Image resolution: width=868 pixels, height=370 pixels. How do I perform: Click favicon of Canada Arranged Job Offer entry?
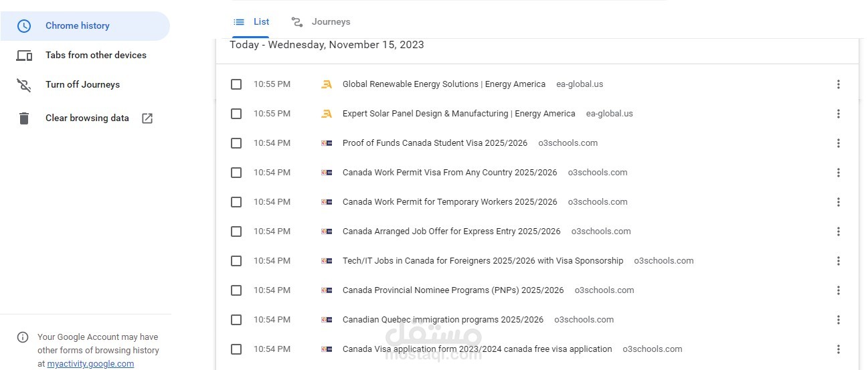click(x=327, y=232)
